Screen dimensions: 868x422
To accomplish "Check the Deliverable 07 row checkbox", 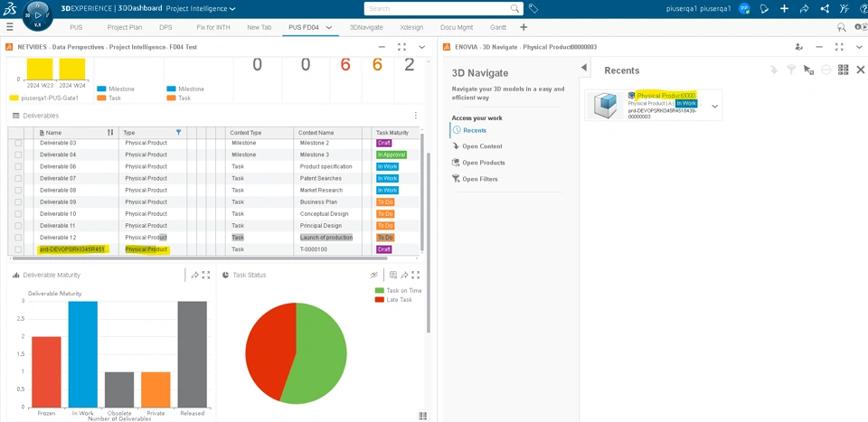I will click(x=18, y=179).
